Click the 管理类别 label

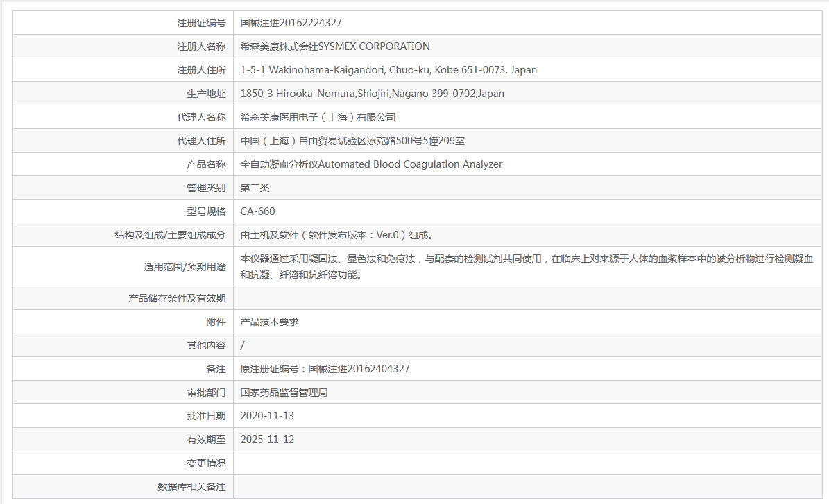tap(206, 188)
